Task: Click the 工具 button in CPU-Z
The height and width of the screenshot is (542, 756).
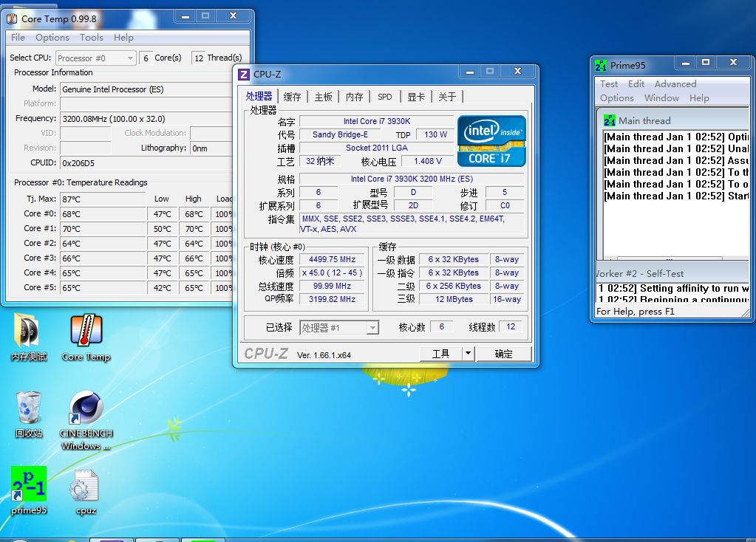Action: pos(440,354)
